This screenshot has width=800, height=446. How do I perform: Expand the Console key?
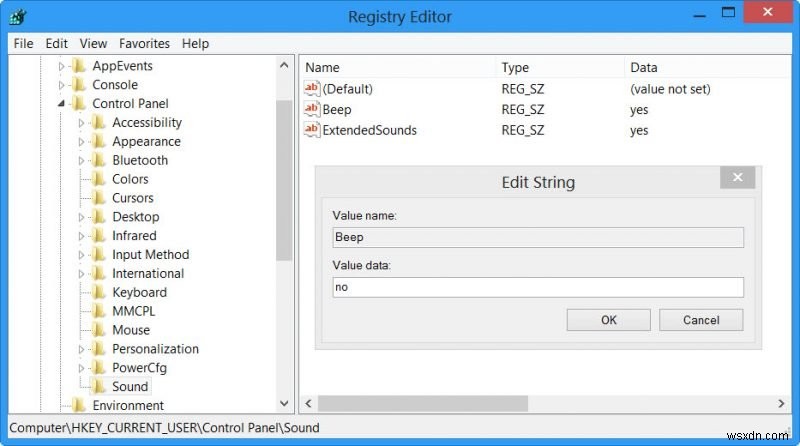click(x=61, y=85)
